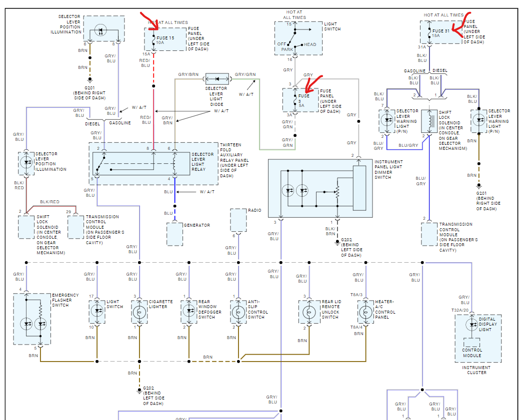Click REAR LID REMOTE UNLOCK SWITCH label

point(331,309)
